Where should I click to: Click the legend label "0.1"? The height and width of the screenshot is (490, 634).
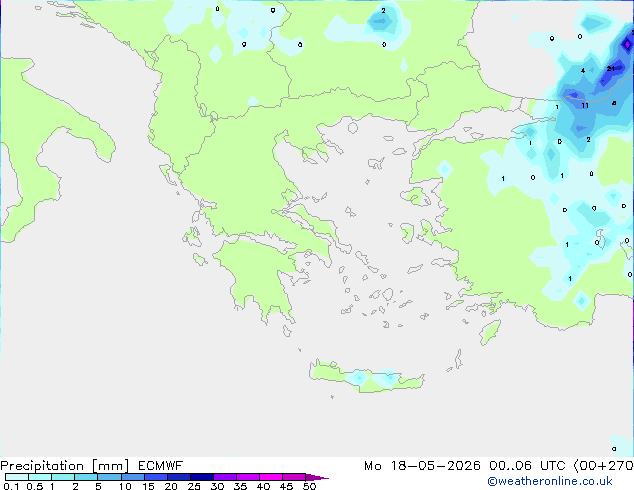pyautogui.click(x=11, y=486)
